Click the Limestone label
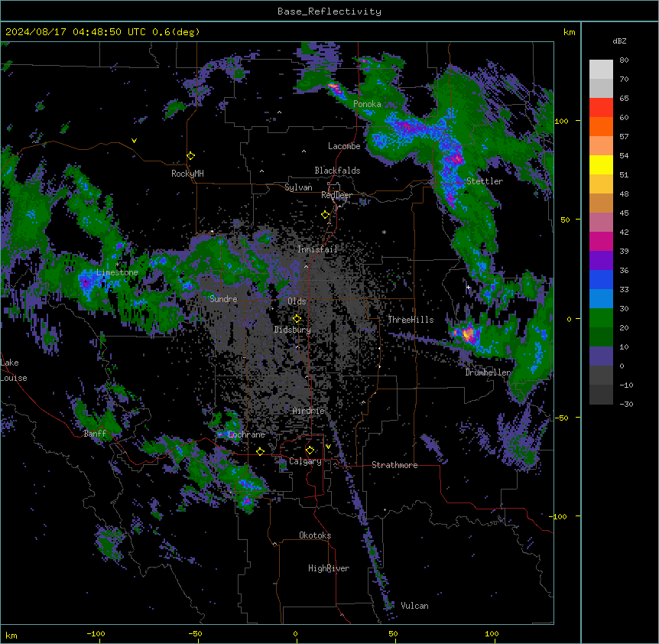The image size is (659, 644). pos(117,272)
